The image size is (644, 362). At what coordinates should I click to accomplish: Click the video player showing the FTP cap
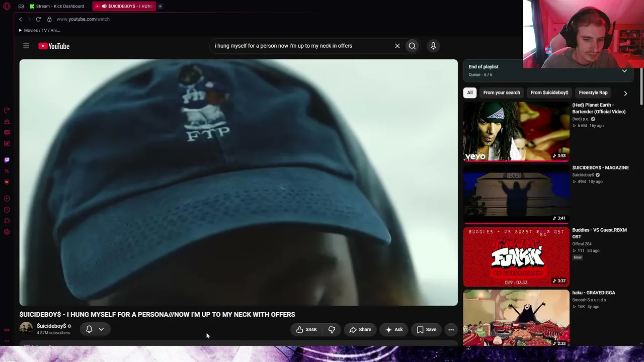(x=238, y=183)
